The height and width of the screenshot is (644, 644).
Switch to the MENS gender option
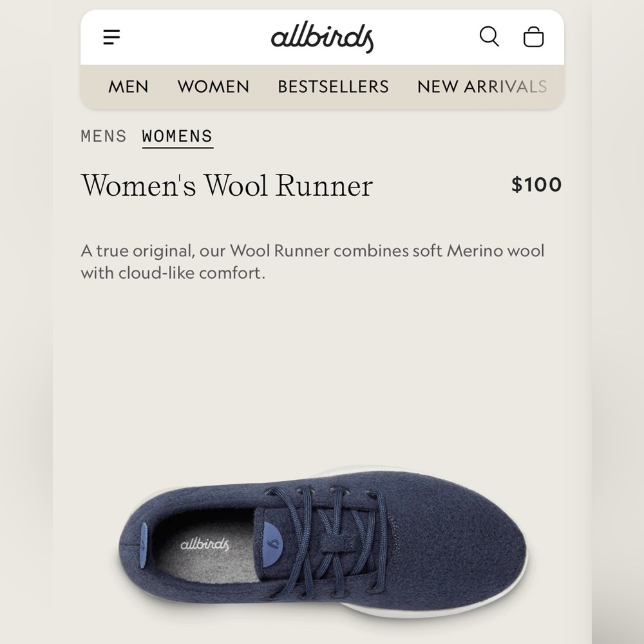pyautogui.click(x=103, y=136)
